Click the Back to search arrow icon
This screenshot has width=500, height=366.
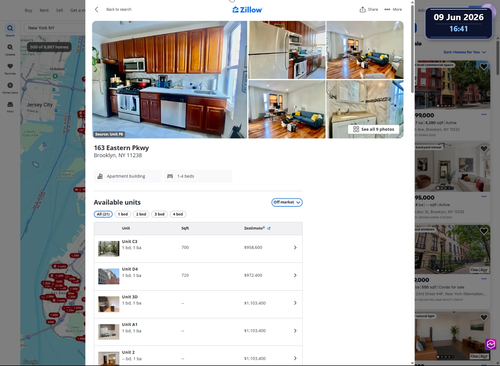pyautogui.click(x=97, y=9)
